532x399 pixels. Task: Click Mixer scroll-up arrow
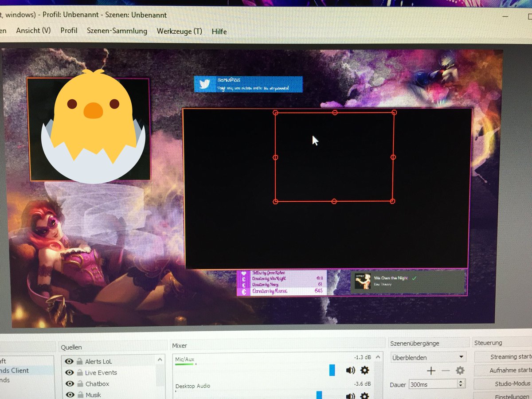pos(378,357)
